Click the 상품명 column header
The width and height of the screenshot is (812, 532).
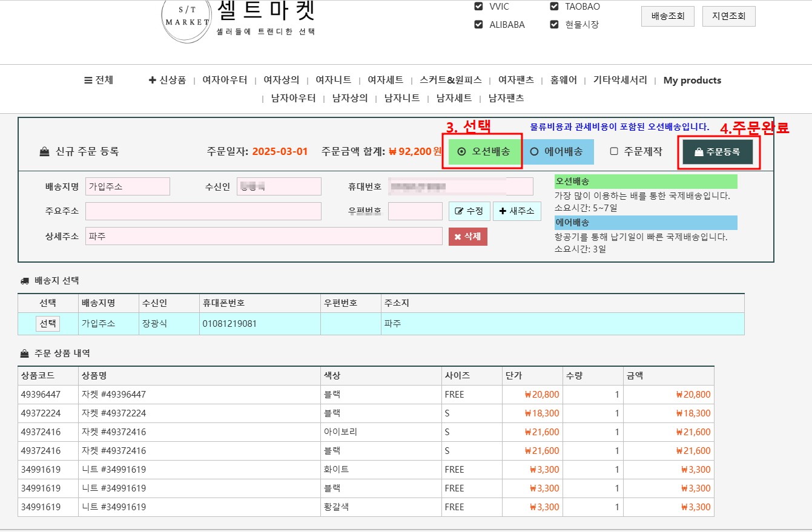[200, 376]
